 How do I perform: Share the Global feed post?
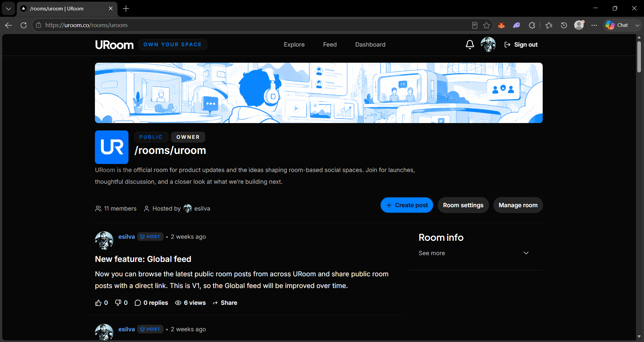(225, 303)
